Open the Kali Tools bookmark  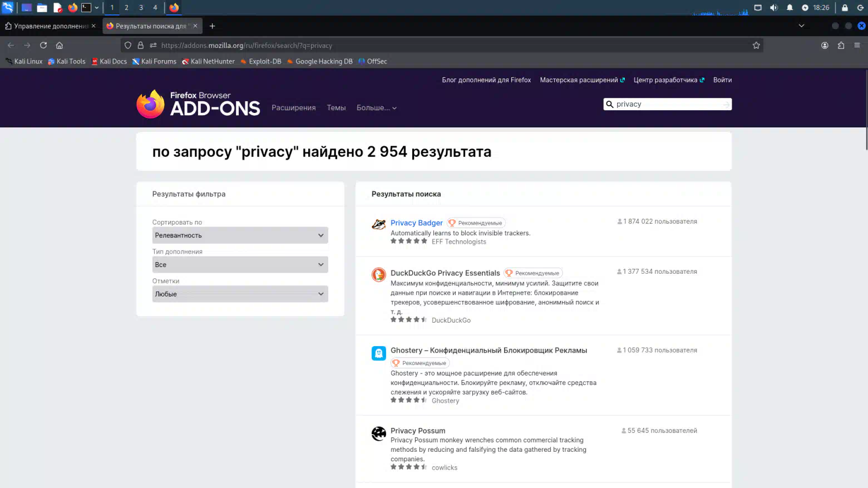tap(67, 62)
